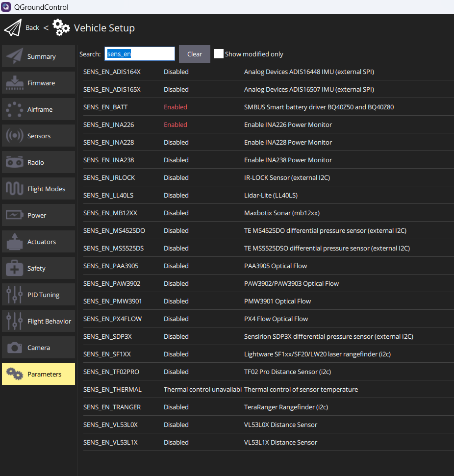Open Summary via its paper plane icon

pos(14,56)
